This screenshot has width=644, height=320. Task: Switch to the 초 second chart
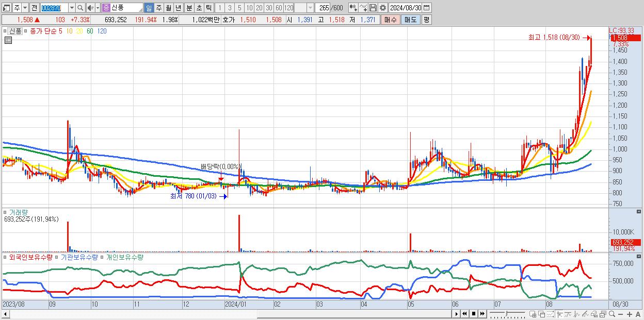pos(199,8)
